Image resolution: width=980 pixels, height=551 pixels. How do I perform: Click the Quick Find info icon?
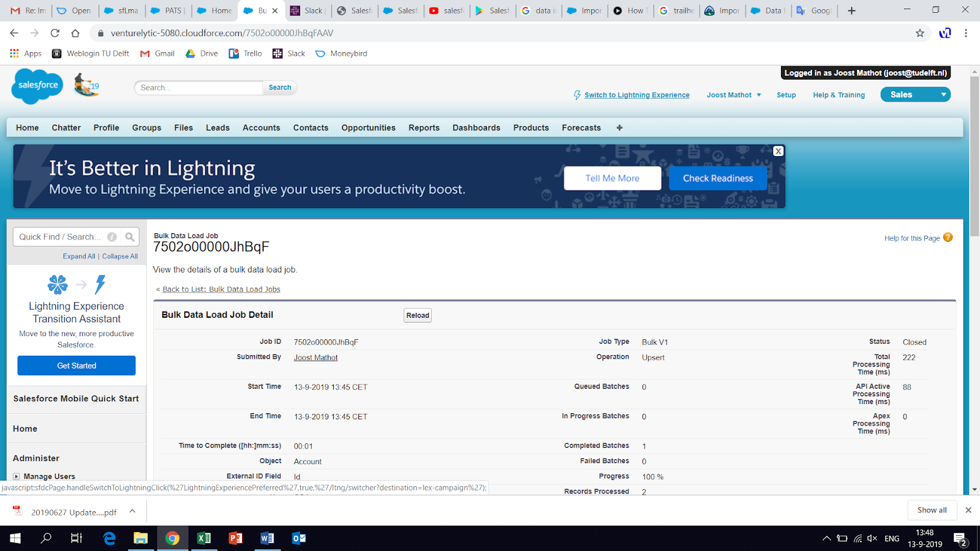112,237
